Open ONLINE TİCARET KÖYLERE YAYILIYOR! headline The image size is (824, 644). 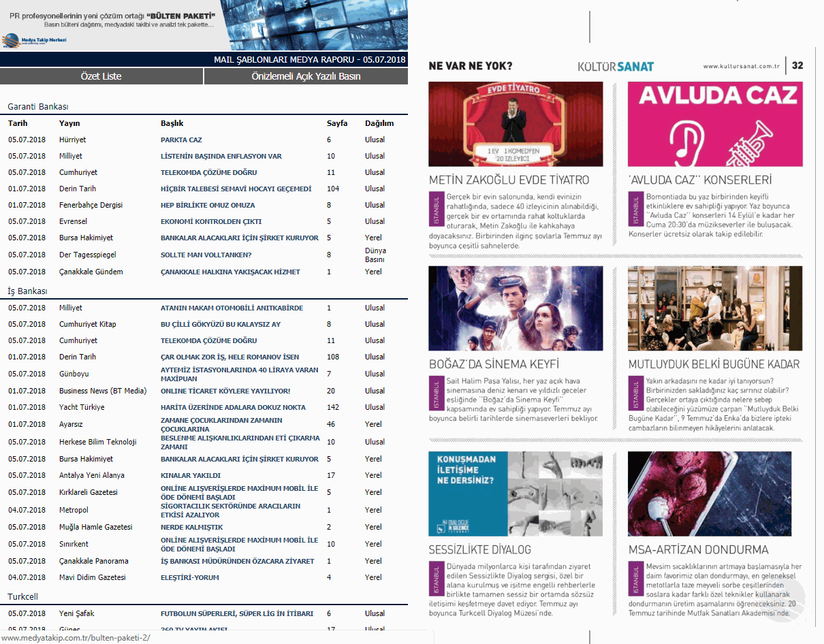point(225,391)
